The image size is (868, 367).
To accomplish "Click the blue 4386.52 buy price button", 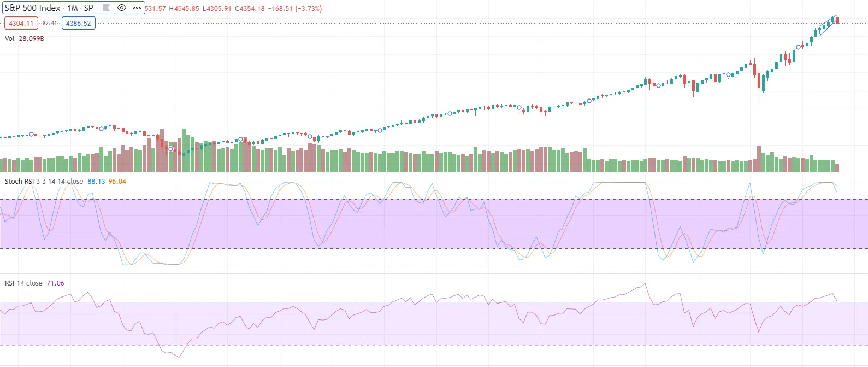I will pos(79,23).
